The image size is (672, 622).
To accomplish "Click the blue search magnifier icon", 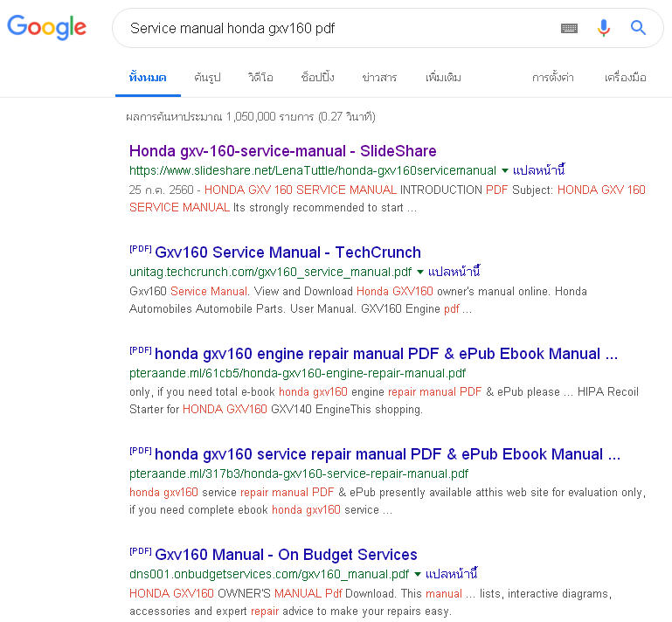I will pos(639,28).
